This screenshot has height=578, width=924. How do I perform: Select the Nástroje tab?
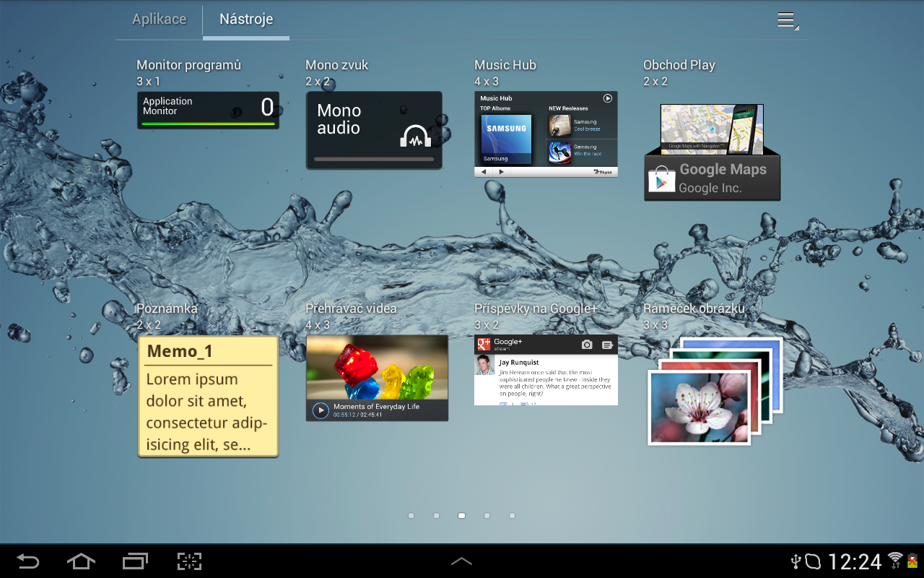[x=245, y=20]
